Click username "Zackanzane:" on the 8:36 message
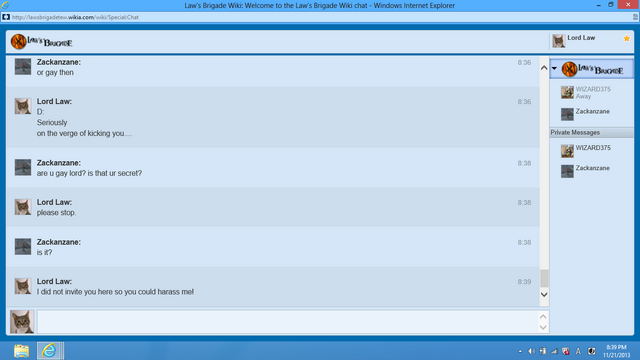Image resolution: width=640 pixels, height=360 pixels. click(x=59, y=62)
